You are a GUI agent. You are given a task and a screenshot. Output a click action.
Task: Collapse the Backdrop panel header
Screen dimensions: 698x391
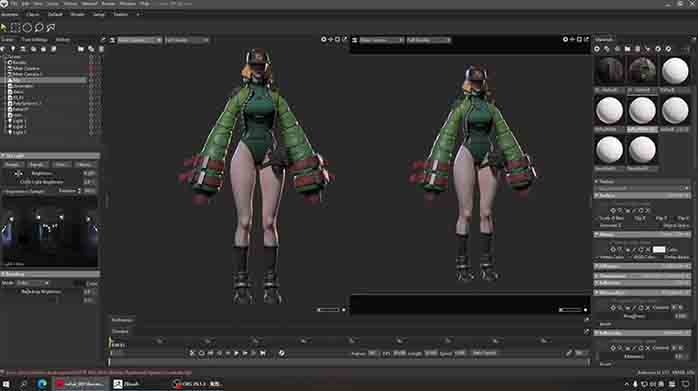tap(50, 274)
